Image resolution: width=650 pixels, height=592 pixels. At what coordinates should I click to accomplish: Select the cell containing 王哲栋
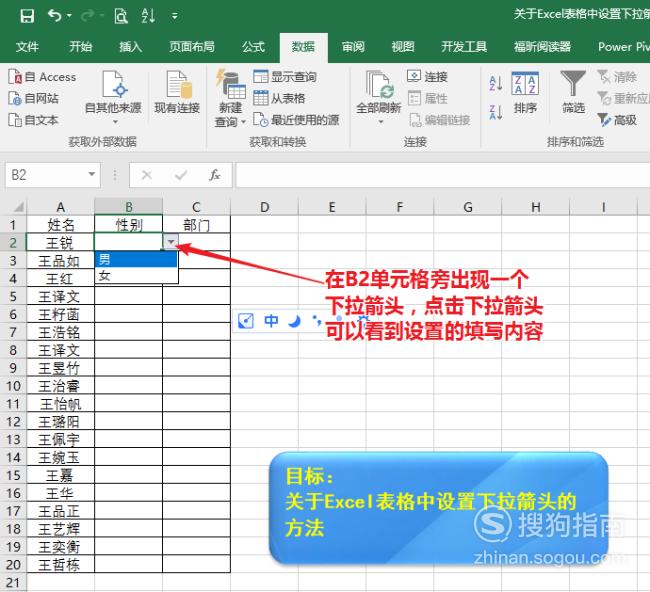(x=61, y=565)
